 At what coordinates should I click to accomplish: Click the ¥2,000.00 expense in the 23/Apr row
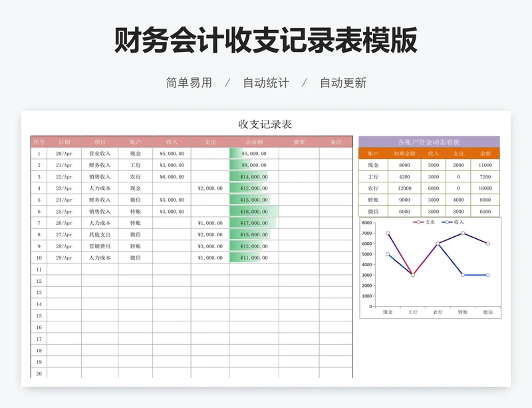(x=210, y=188)
